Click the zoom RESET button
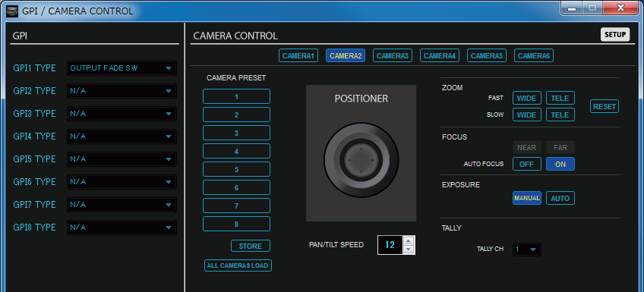644x292 pixels. coord(605,107)
